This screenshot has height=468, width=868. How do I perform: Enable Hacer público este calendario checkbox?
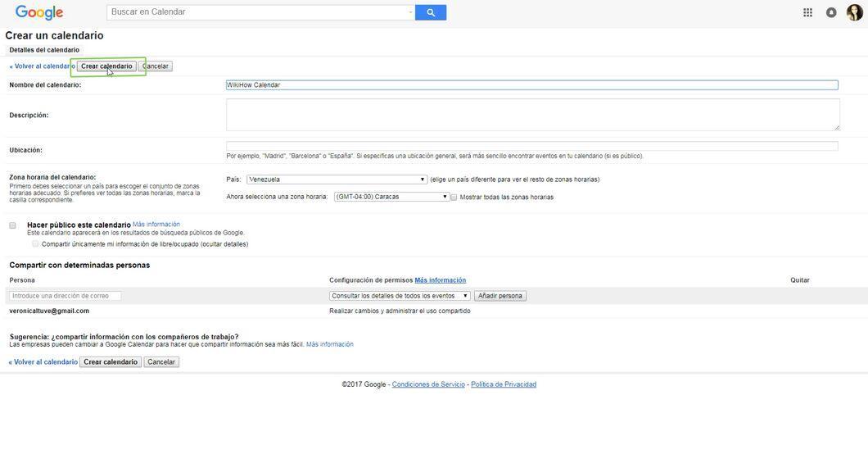pyautogui.click(x=13, y=225)
